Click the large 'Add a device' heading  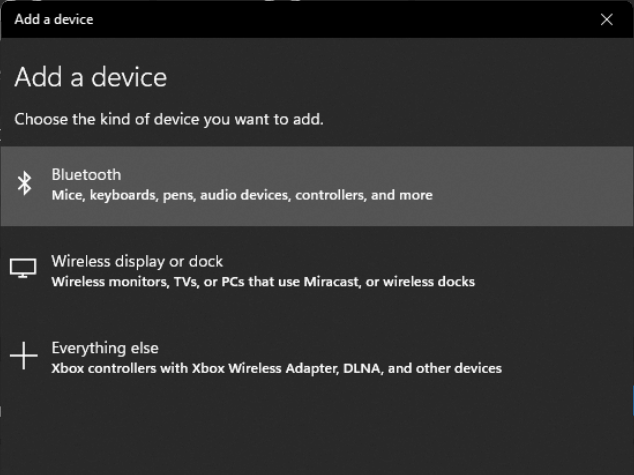click(x=91, y=77)
